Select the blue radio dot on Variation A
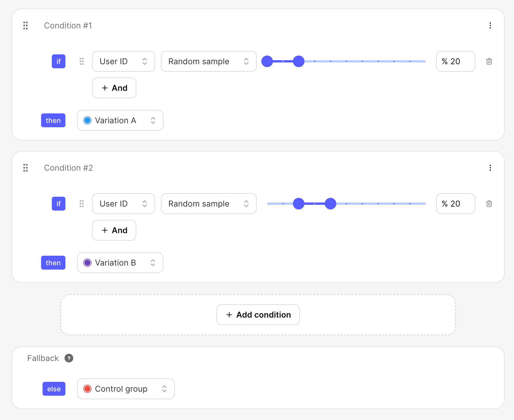 click(87, 120)
